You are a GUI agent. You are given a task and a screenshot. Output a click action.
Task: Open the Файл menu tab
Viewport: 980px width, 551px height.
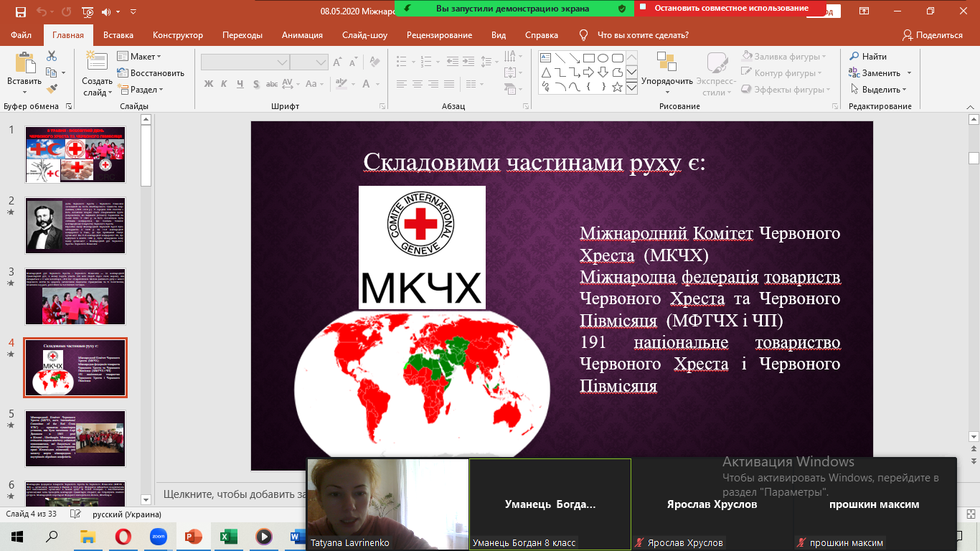pyautogui.click(x=21, y=35)
